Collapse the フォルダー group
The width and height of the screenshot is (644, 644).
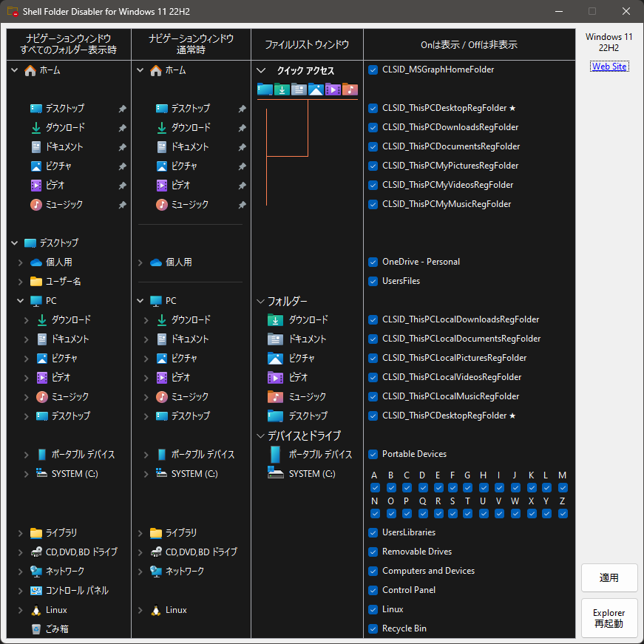(260, 302)
